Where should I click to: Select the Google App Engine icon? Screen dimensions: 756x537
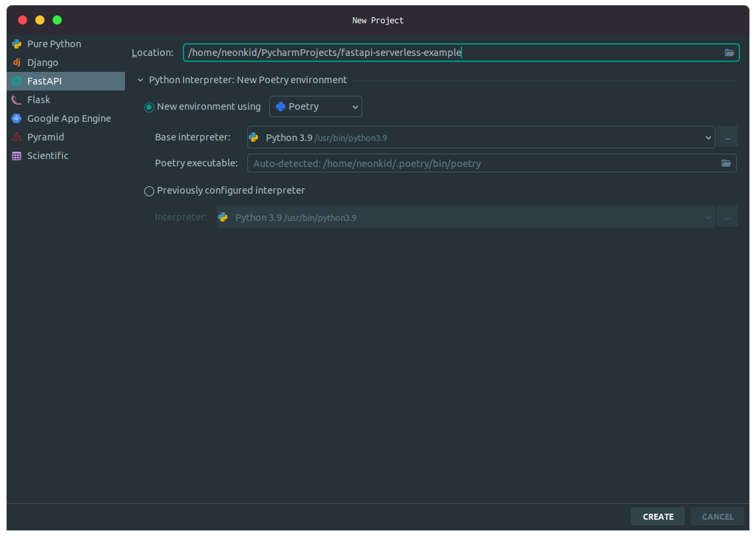16,118
